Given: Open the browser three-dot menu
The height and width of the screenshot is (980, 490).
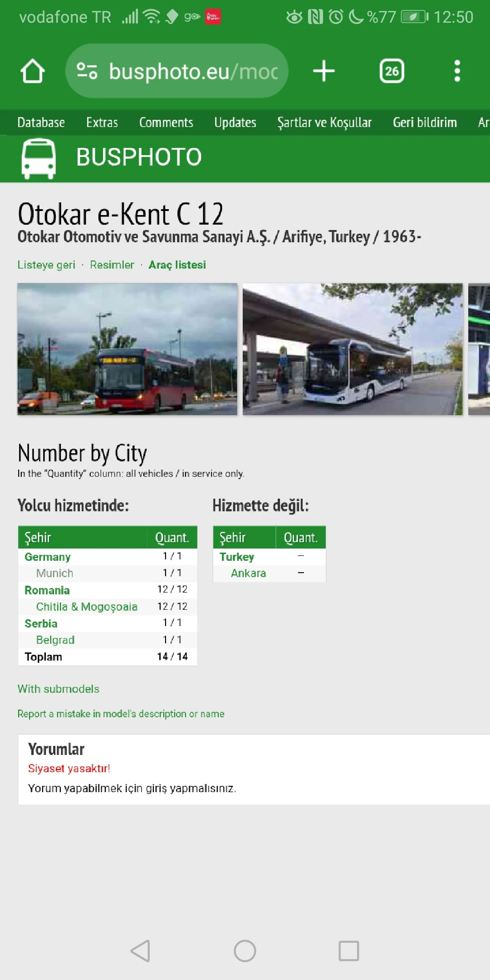Looking at the screenshot, I should coord(457,71).
